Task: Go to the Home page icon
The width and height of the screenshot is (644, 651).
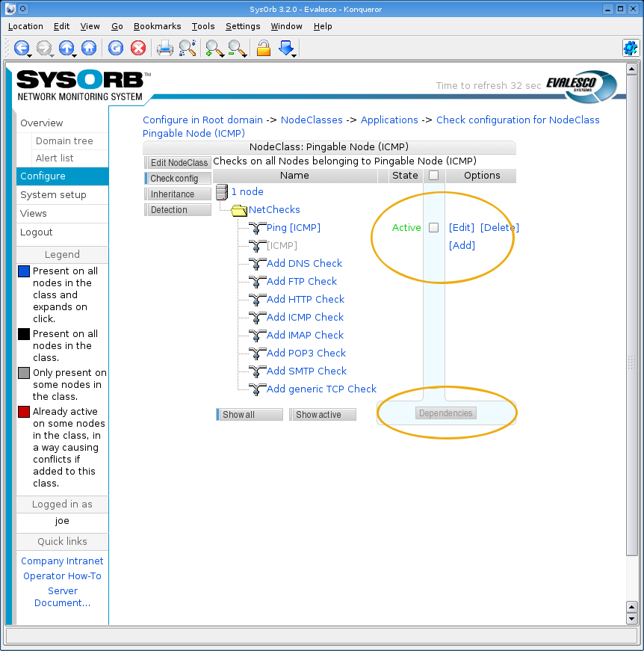Action: [89, 48]
